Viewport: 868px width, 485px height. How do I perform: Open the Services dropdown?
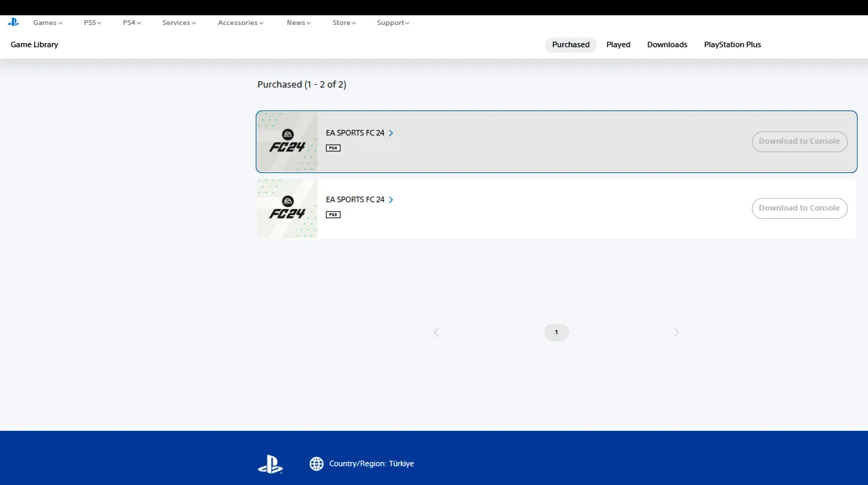[x=179, y=23]
